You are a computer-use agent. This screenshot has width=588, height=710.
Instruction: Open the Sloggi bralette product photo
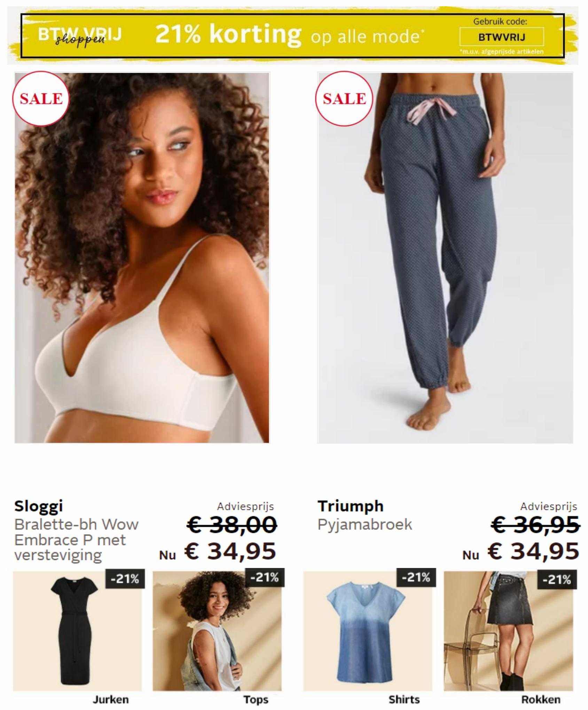pos(142,258)
